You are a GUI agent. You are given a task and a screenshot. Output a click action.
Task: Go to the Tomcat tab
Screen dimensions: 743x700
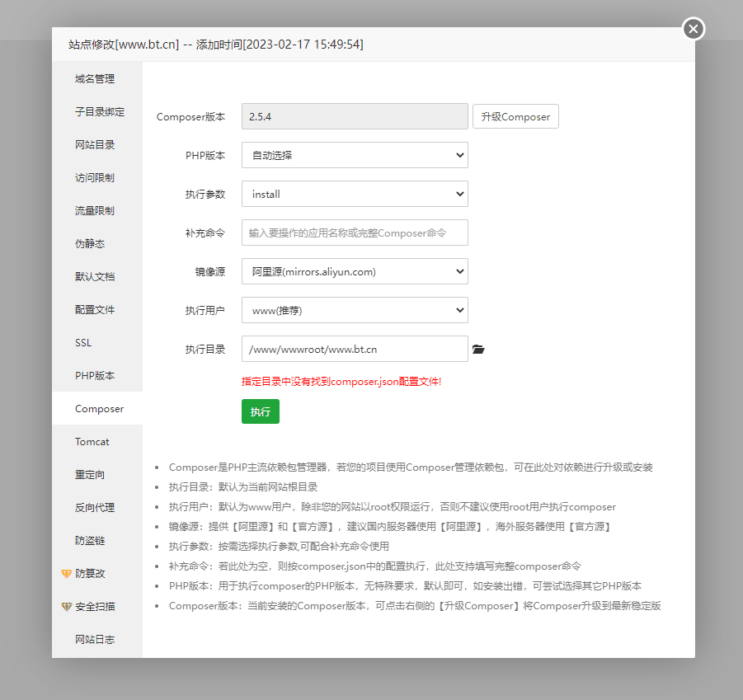(92, 442)
